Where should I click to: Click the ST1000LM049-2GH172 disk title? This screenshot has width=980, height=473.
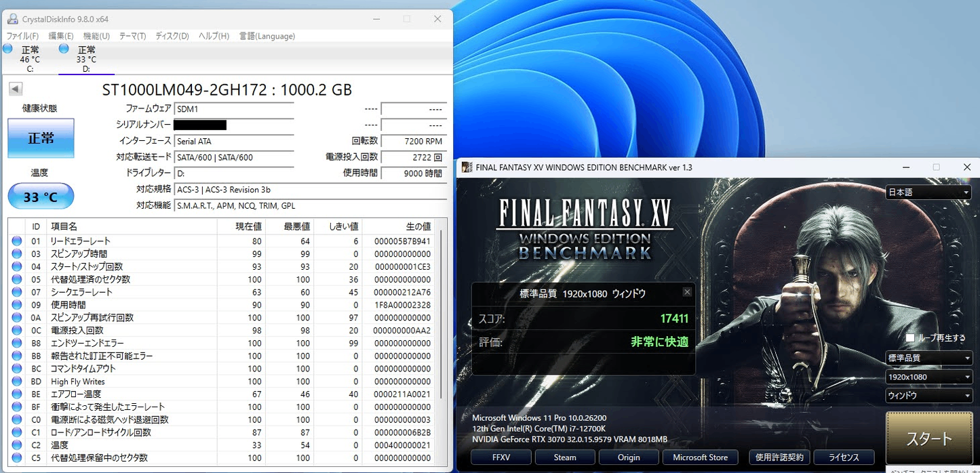tap(227, 89)
